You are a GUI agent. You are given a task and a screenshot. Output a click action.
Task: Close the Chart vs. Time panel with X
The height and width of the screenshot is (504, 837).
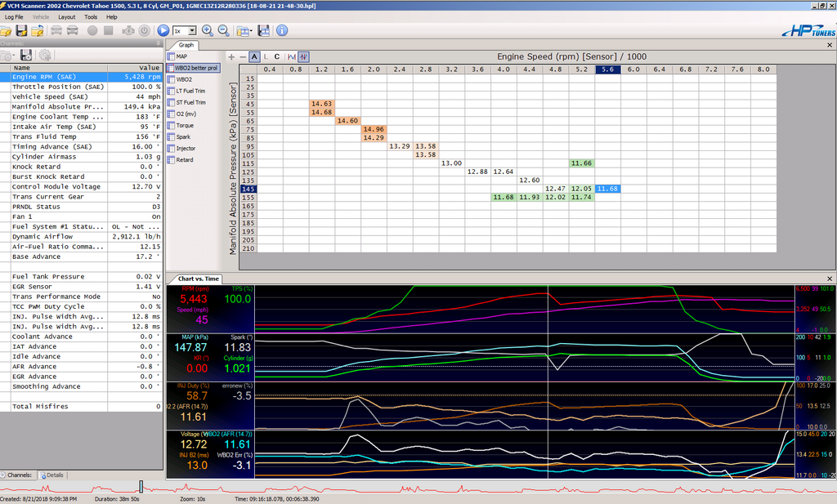830,279
